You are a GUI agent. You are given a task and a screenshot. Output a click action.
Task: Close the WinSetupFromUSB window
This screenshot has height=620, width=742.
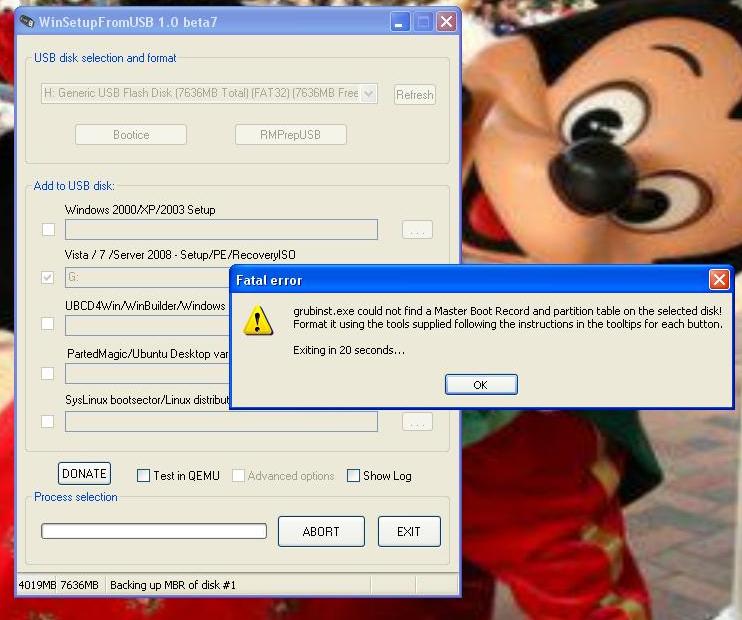point(446,22)
